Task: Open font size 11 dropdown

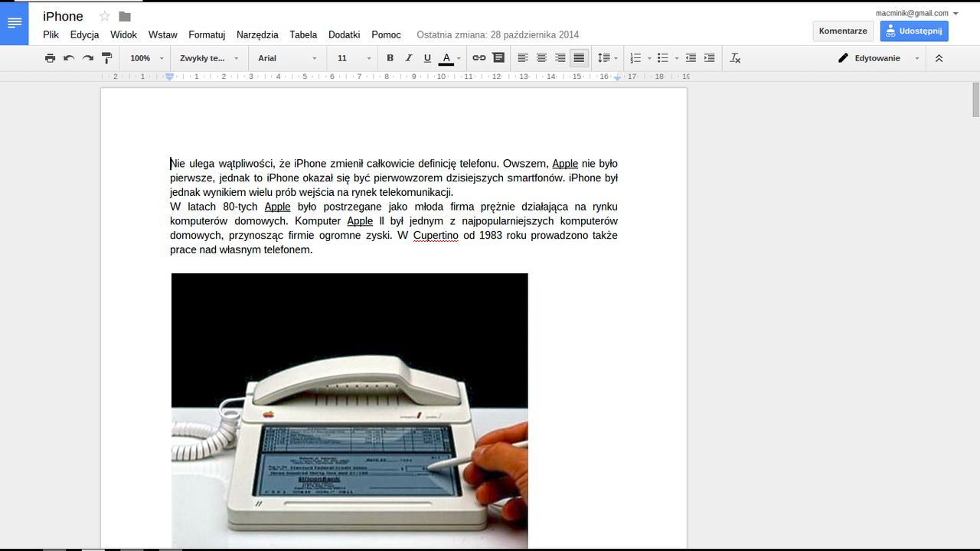Action: (354, 58)
